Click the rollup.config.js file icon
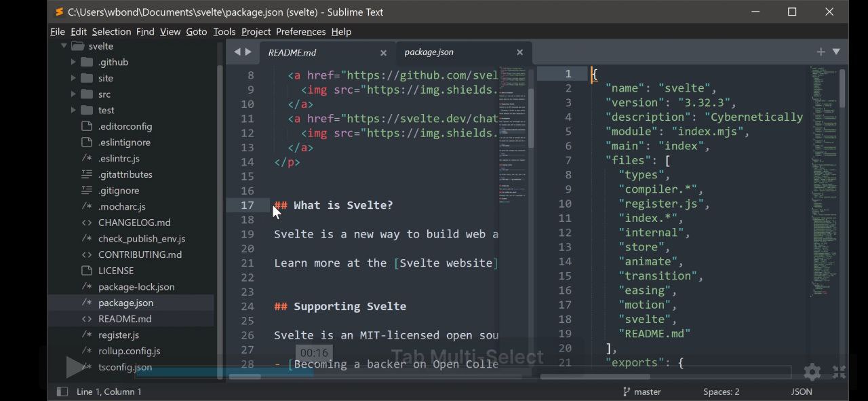This screenshot has height=401, width=868. point(87,351)
